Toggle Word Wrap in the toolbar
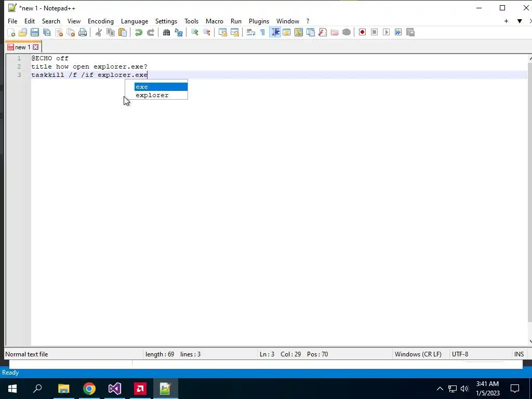 point(251,32)
